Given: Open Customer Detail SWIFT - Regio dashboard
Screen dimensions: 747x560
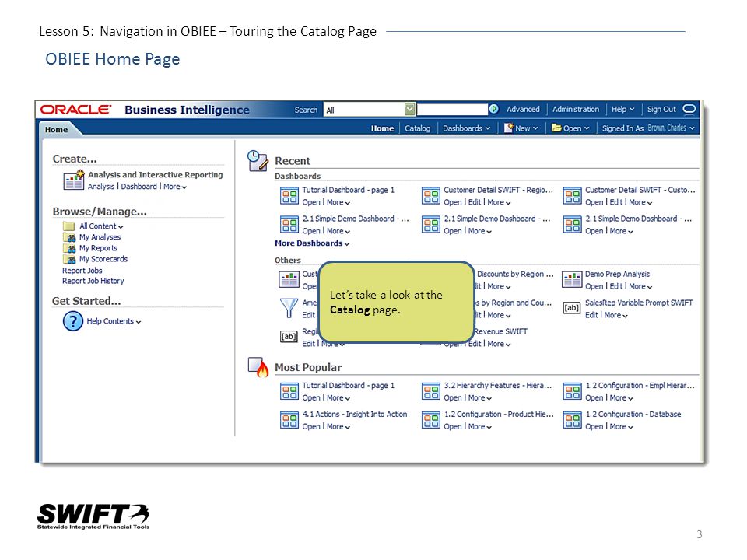Looking at the screenshot, I should coord(453,202).
